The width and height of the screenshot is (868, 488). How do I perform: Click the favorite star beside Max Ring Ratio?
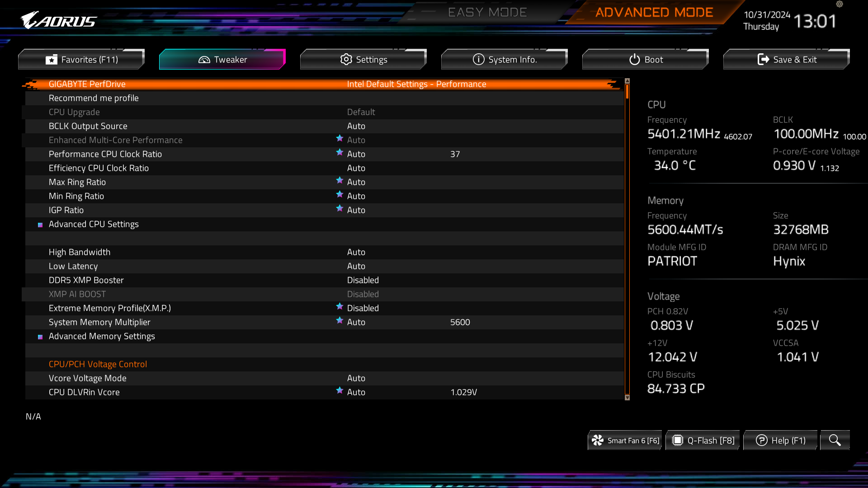[x=340, y=181]
